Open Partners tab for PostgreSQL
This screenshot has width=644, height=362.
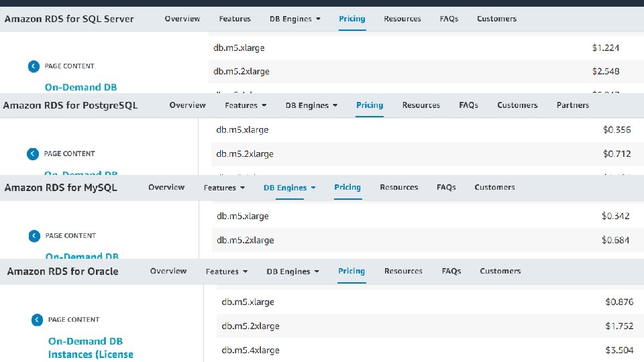click(x=573, y=105)
